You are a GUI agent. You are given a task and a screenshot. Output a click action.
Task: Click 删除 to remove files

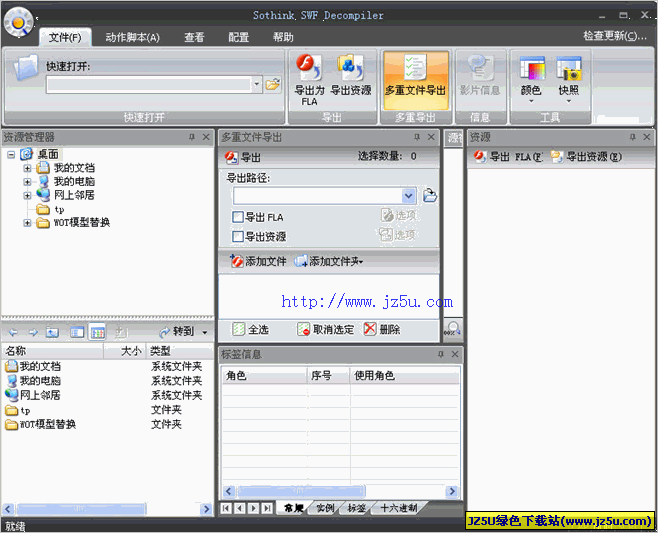coord(382,329)
